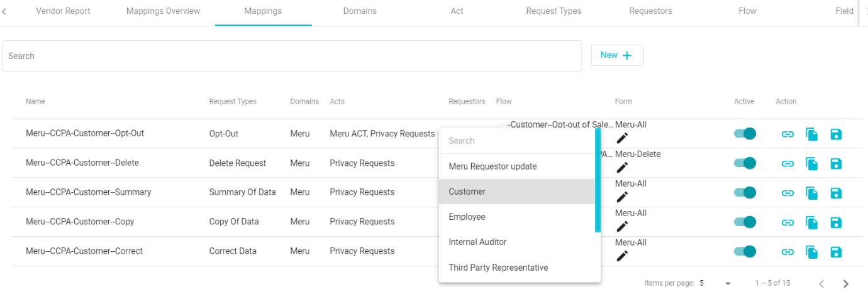Copy the Meru--CCPA-Customer--Opt-Out mapping

click(x=811, y=134)
